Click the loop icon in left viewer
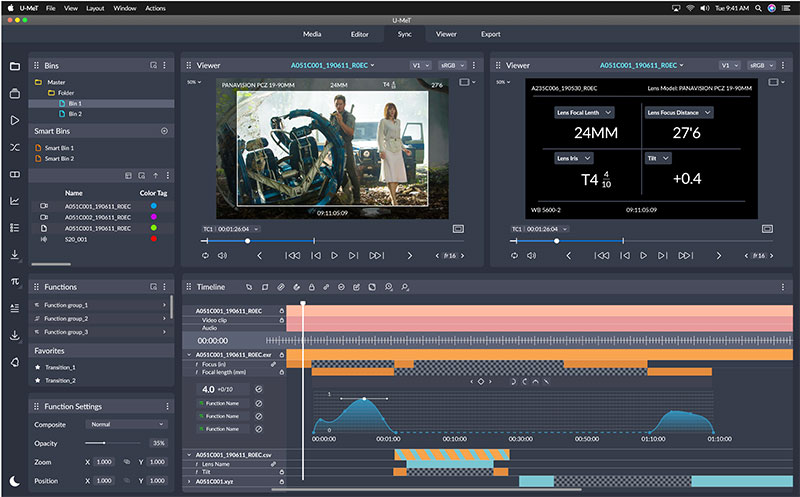This screenshot has height=497, width=800. [205, 256]
